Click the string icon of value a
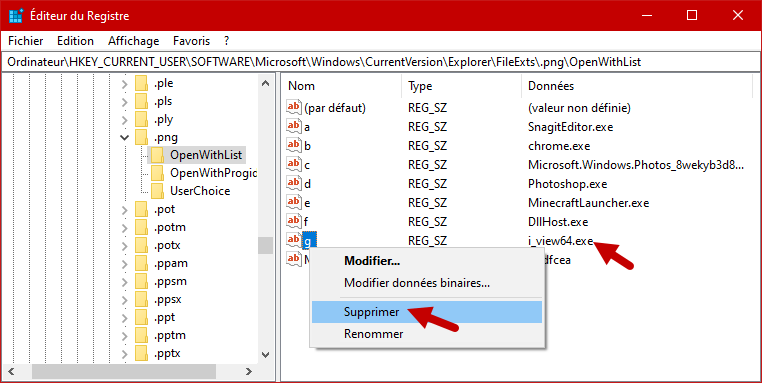The width and height of the screenshot is (762, 383). coord(294,126)
